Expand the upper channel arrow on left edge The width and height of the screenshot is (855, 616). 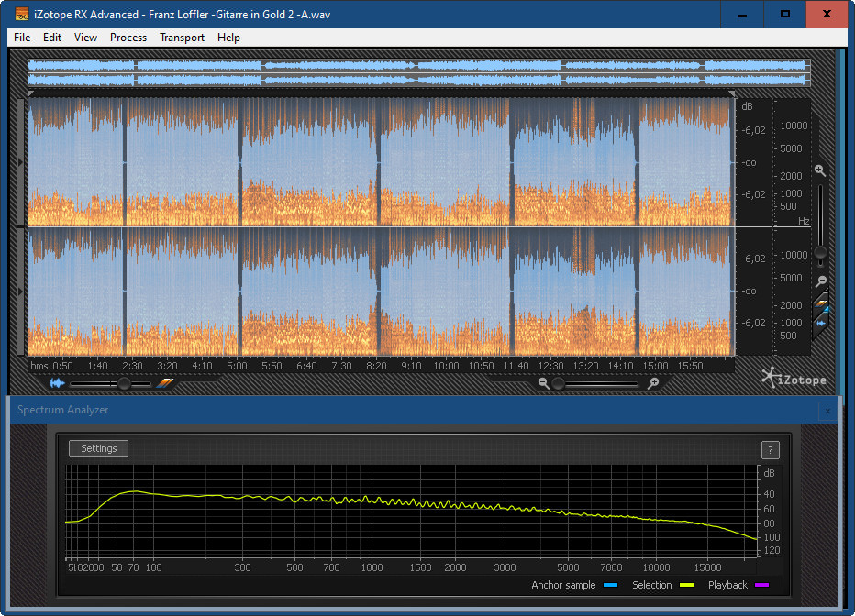(22, 162)
